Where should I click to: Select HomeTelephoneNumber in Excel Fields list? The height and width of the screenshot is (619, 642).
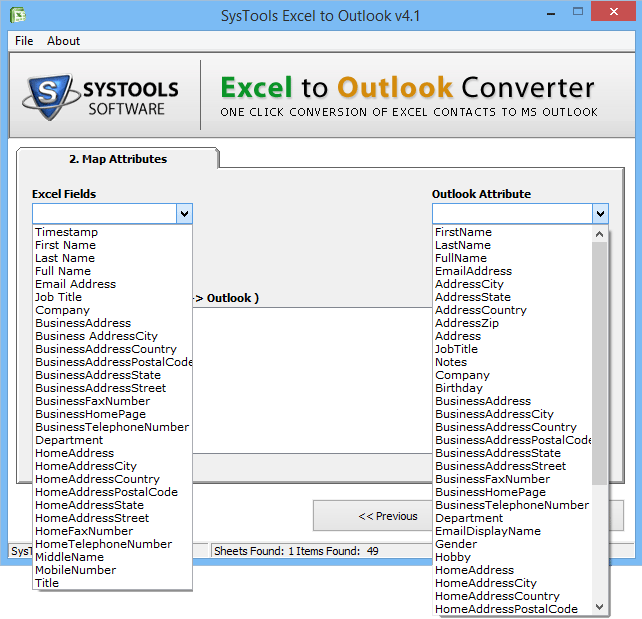[112, 544]
